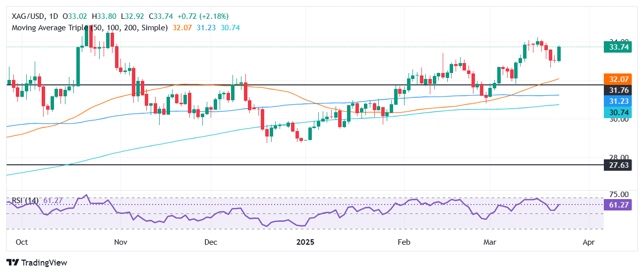Click the orange 32.07 moving average price tag

[x=617, y=79]
